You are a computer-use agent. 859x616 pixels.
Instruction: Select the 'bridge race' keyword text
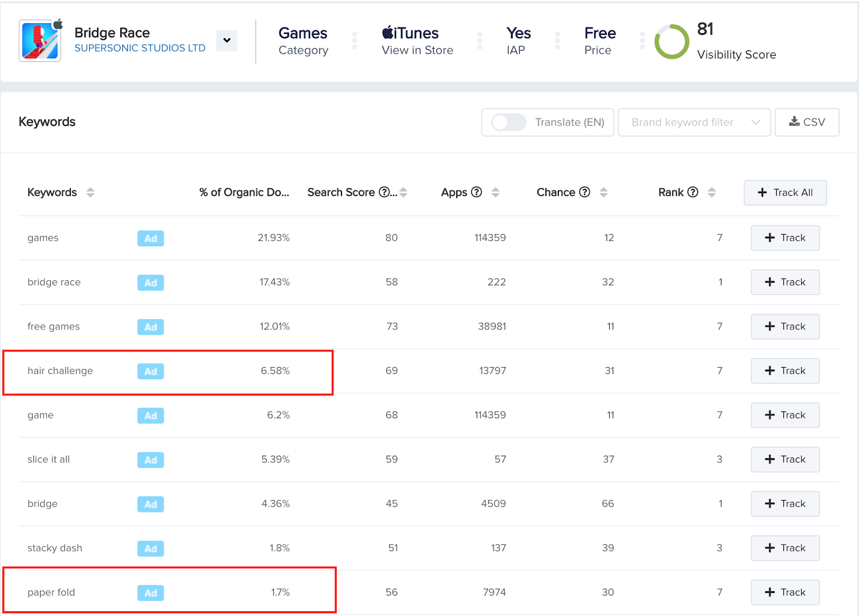coord(54,282)
